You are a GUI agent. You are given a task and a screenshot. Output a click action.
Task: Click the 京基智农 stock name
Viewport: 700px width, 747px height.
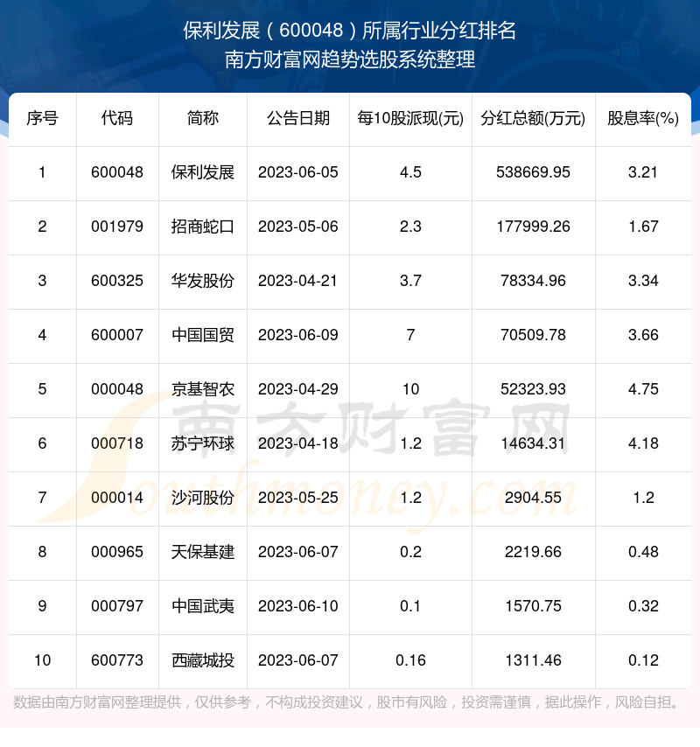203,389
